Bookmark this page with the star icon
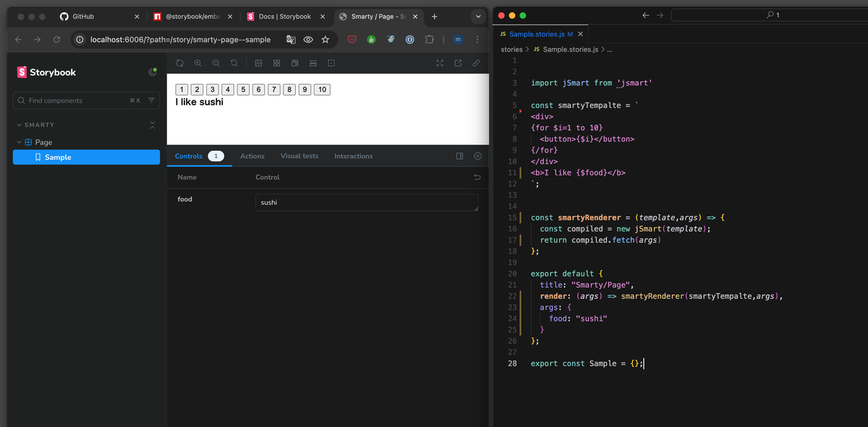 tap(325, 40)
